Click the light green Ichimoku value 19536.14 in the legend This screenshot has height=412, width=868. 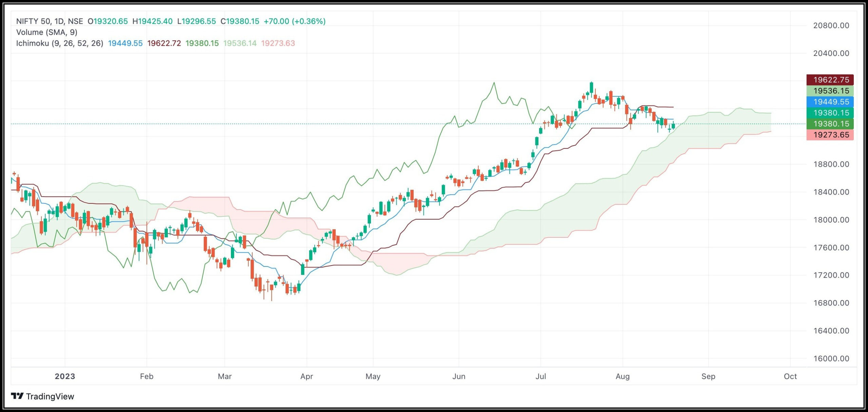pos(240,43)
